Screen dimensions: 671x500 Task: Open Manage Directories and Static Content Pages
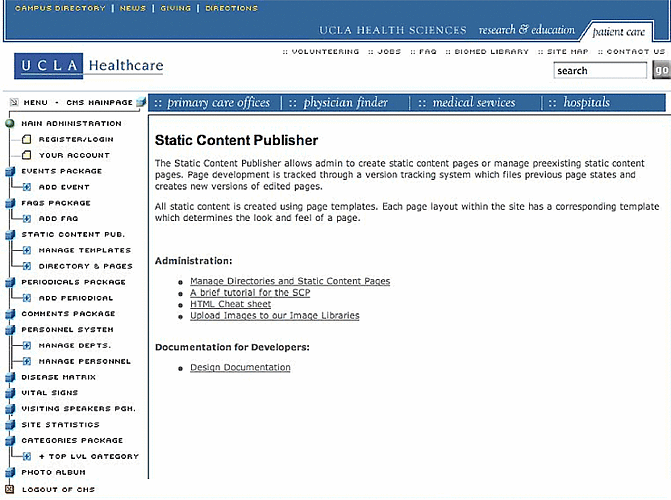[x=290, y=281]
